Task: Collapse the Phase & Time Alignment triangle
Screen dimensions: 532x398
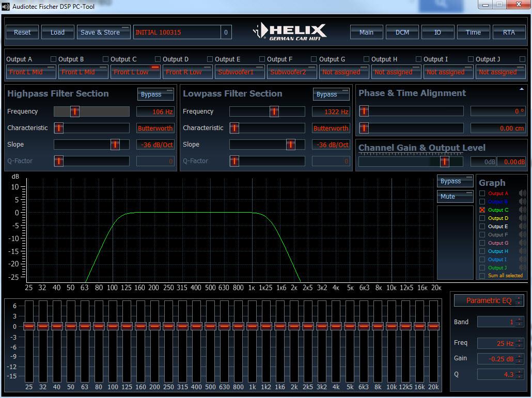Action: tap(522, 89)
